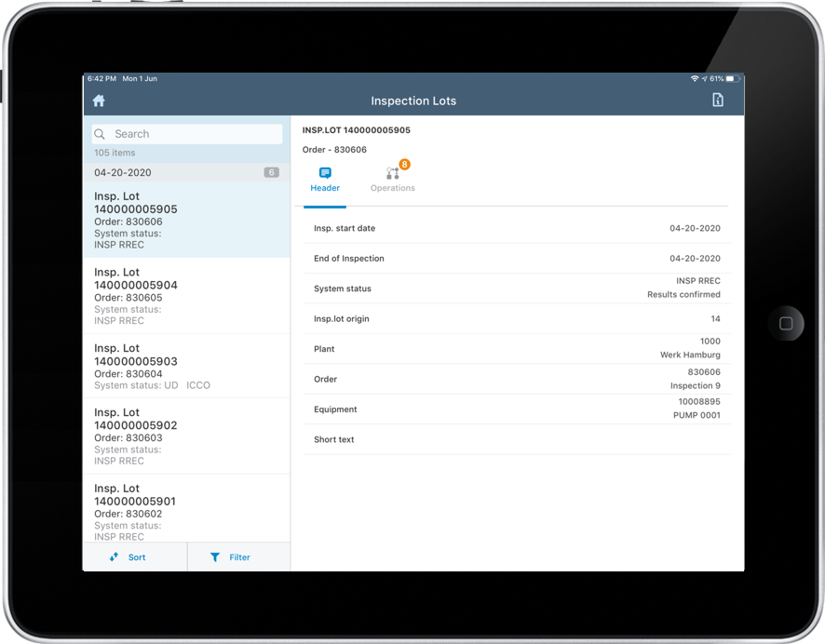Select inspection lot 140000005904

coord(186,295)
